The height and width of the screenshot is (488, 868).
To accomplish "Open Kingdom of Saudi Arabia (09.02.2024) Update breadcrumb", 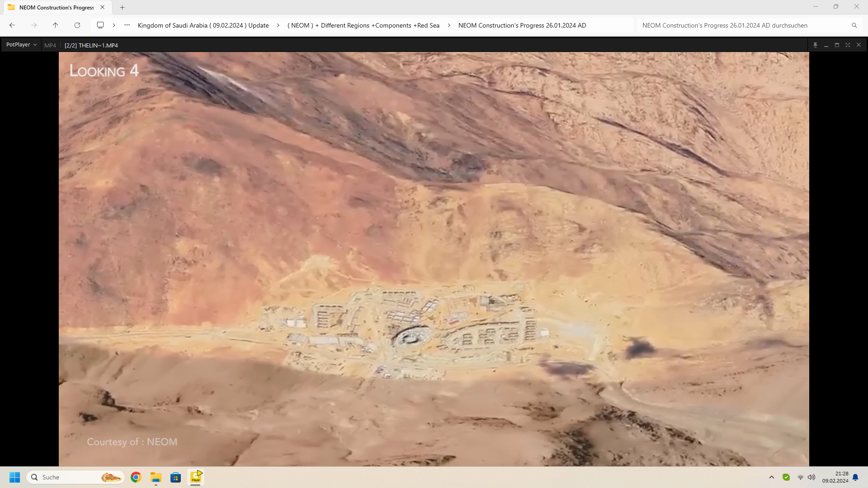I will pyautogui.click(x=203, y=25).
